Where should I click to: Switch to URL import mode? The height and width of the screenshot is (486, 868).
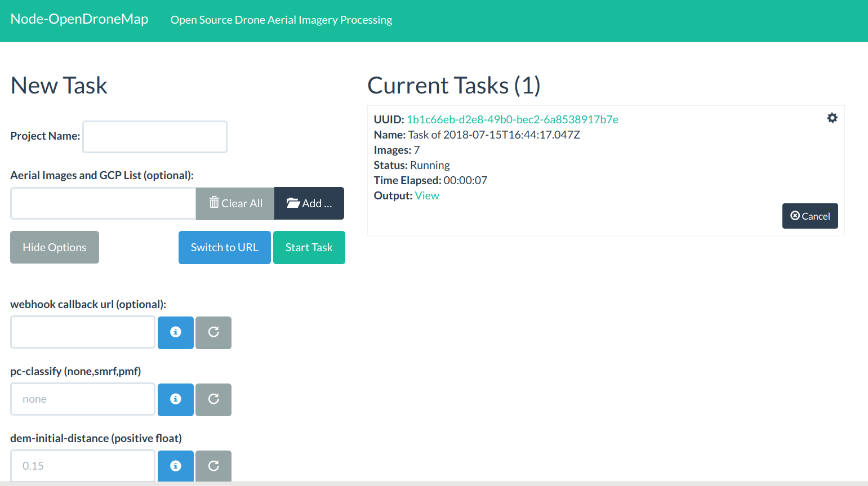[x=225, y=247]
